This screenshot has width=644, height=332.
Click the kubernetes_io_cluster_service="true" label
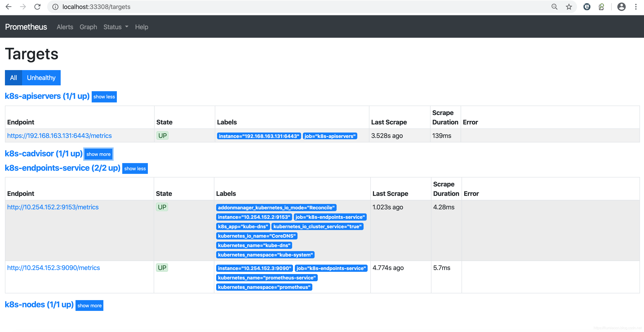point(317,226)
